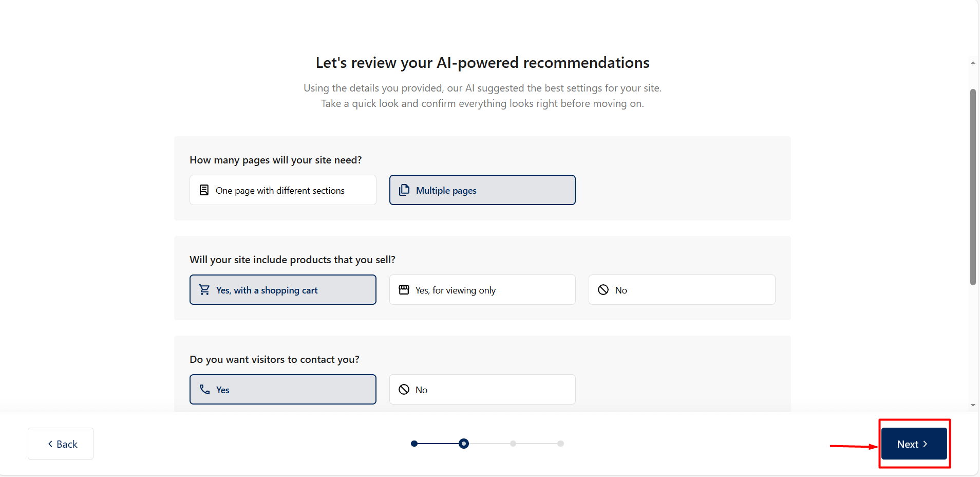The image size is (980, 477).
Task: Click the prohibited icon for no products
Action: pos(603,290)
